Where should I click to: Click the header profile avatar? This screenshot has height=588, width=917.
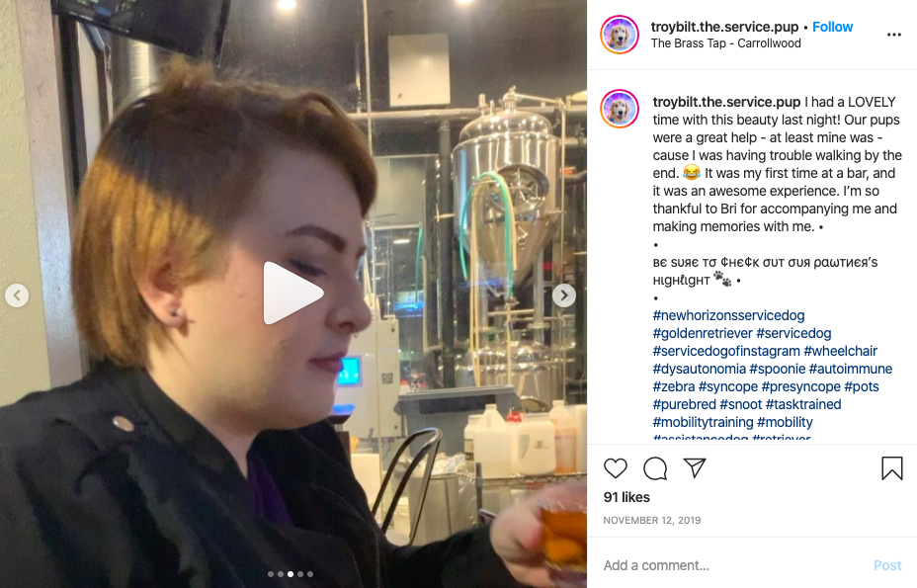(x=620, y=35)
